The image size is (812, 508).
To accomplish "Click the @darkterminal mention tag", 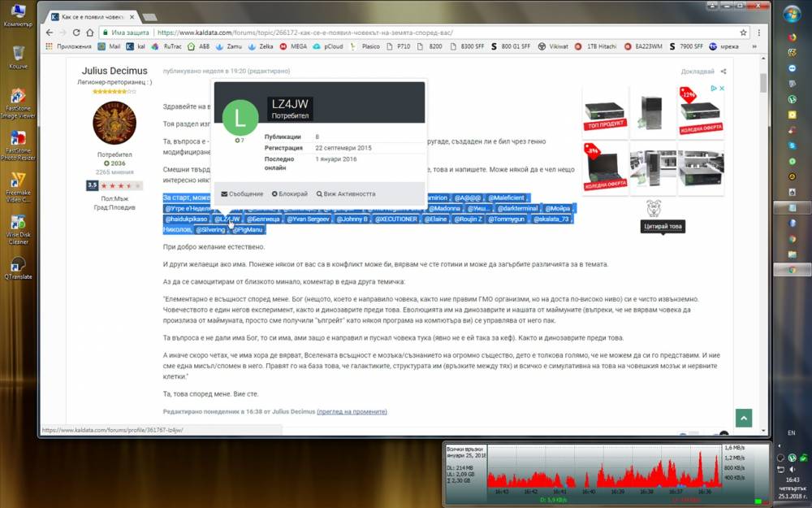I will point(517,208).
